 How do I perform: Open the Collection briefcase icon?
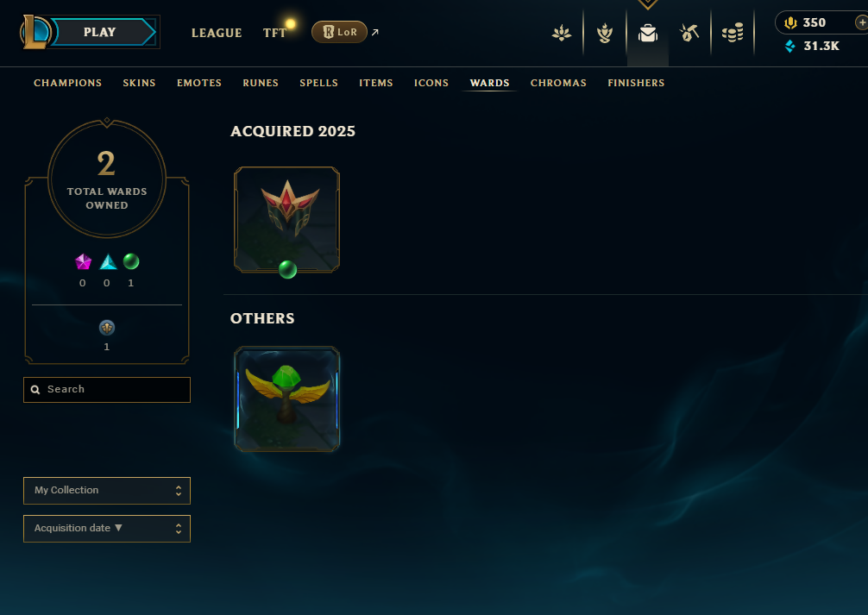point(648,34)
